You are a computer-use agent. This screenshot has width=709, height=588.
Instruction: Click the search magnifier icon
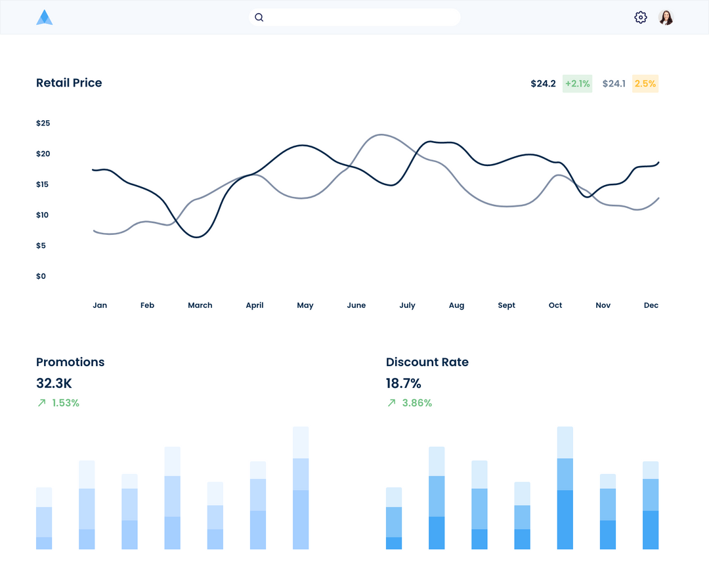[259, 17]
